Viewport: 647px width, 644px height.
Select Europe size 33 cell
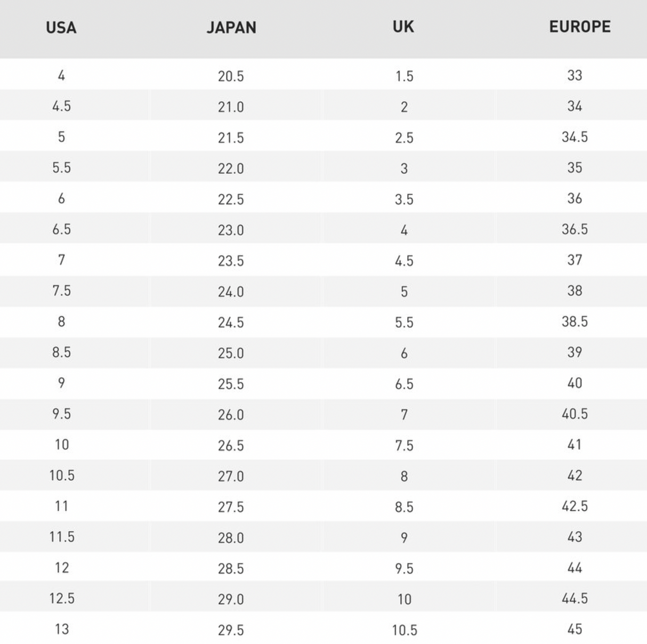point(575,75)
